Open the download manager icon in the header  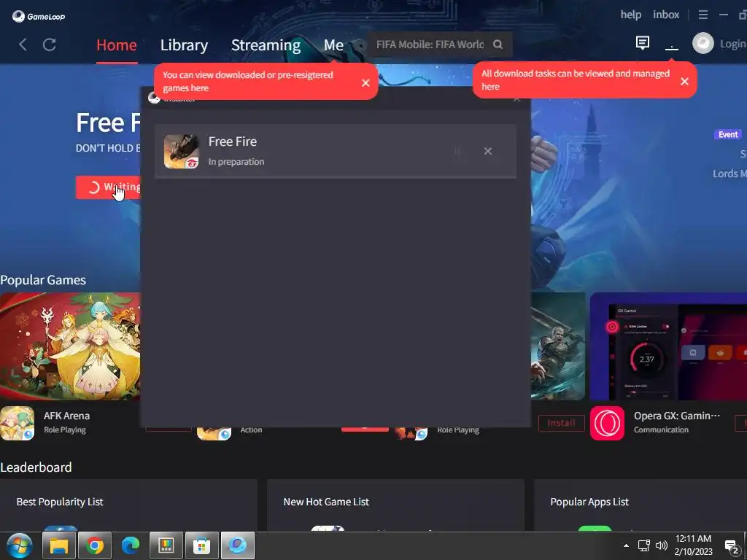pos(672,44)
